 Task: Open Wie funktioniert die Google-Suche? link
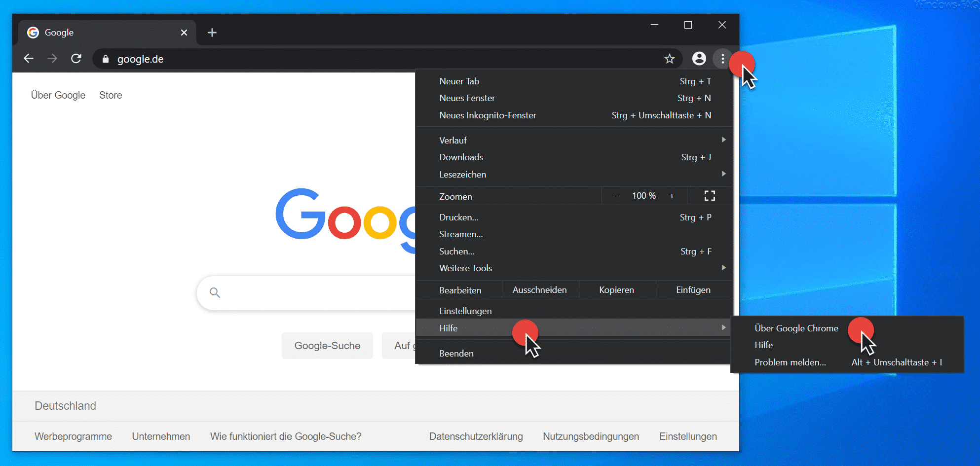pos(286,436)
